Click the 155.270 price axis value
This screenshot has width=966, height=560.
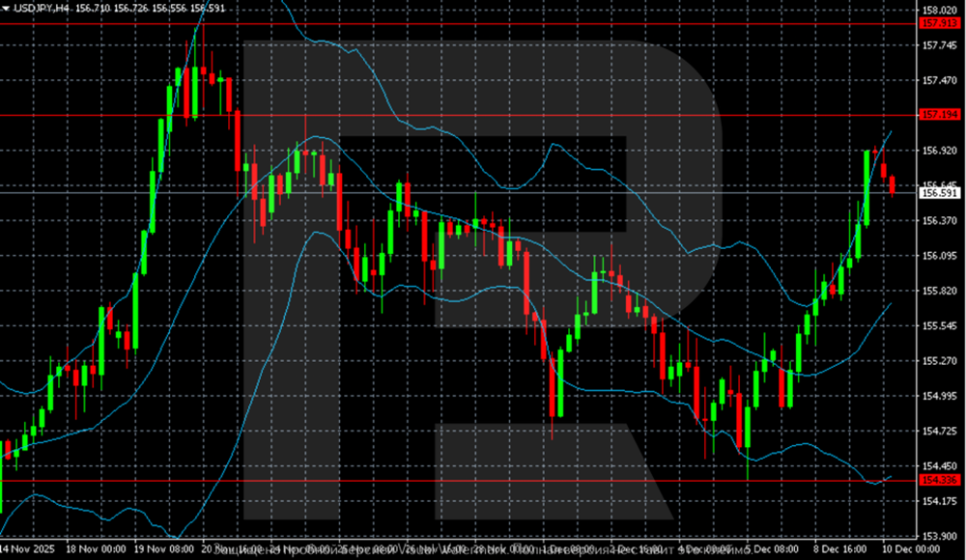pyautogui.click(x=940, y=361)
